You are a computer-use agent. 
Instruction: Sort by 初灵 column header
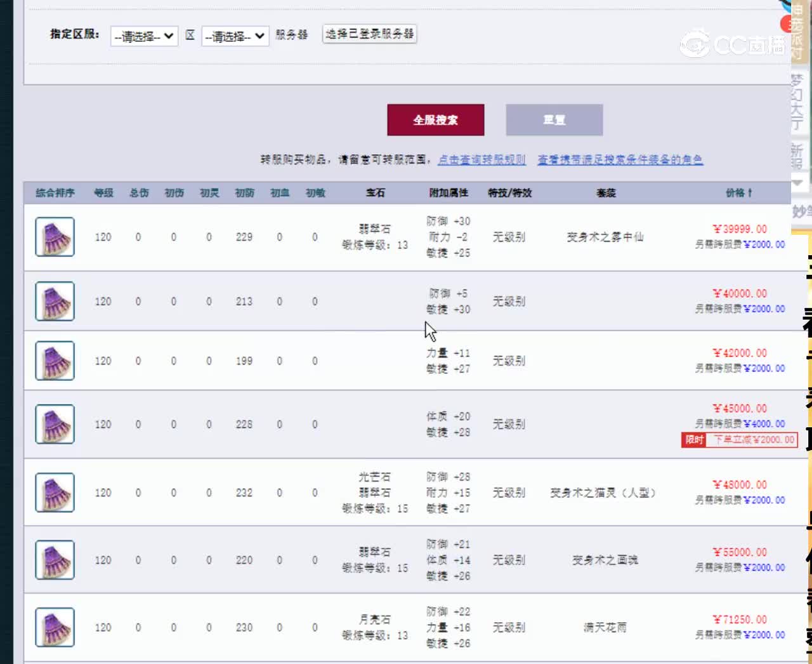pyautogui.click(x=209, y=193)
